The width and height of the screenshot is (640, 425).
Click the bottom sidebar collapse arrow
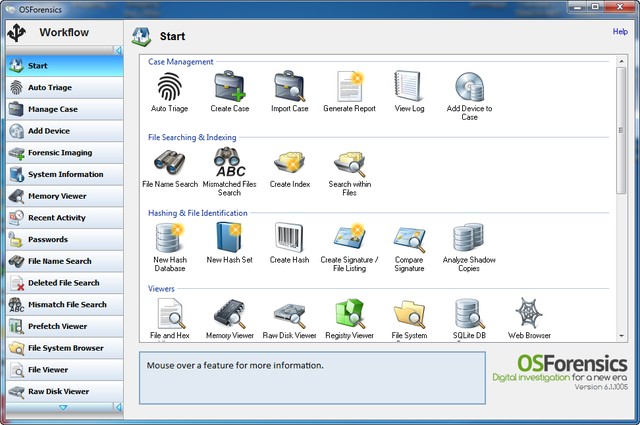(x=117, y=407)
